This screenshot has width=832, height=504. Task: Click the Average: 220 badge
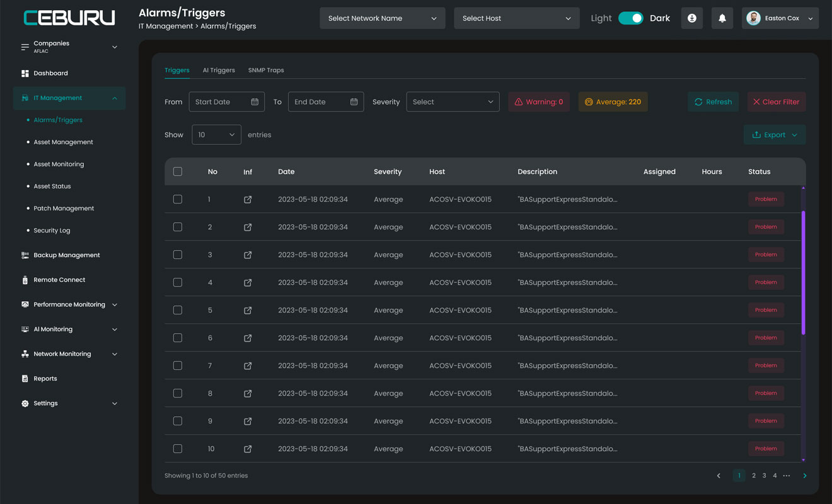[613, 101]
